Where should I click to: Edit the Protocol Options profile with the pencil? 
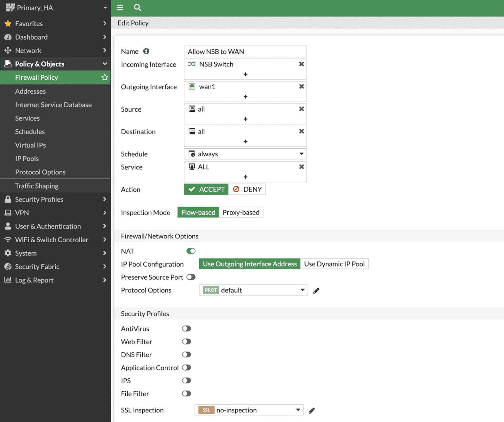coord(316,290)
